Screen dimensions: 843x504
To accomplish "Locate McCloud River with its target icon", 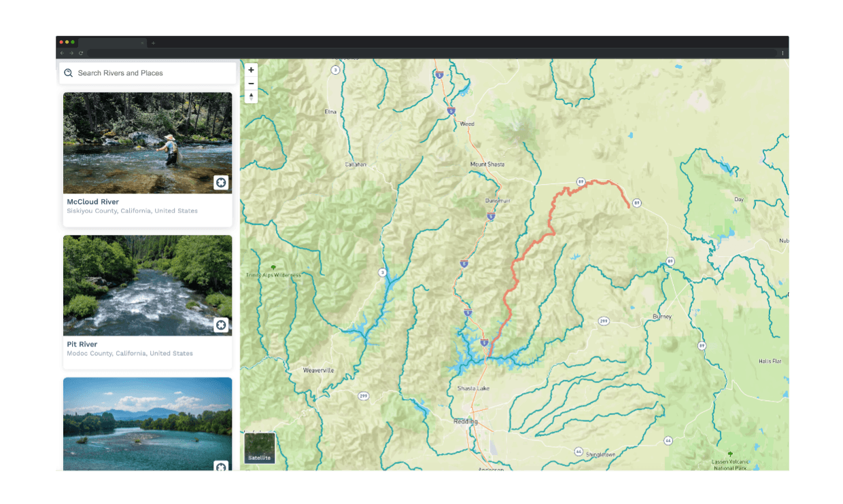I will (x=221, y=182).
